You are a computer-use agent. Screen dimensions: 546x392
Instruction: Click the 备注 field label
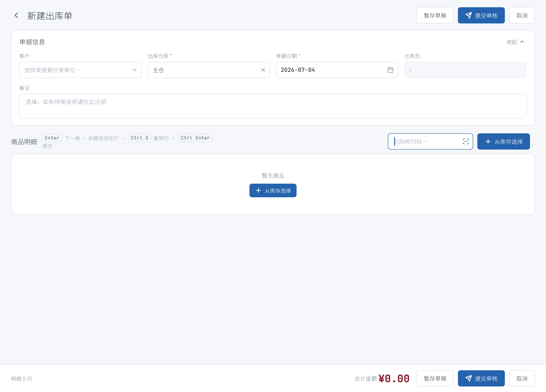click(24, 88)
